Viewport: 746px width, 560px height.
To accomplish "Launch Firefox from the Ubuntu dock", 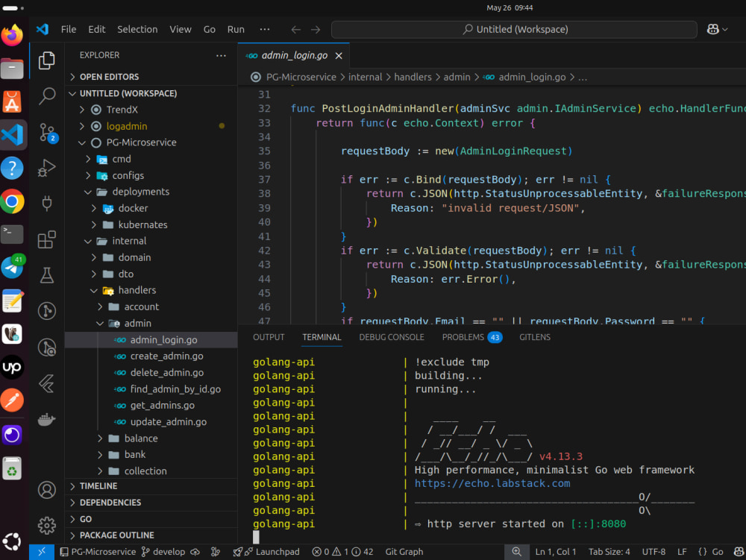I will point(13,35).
